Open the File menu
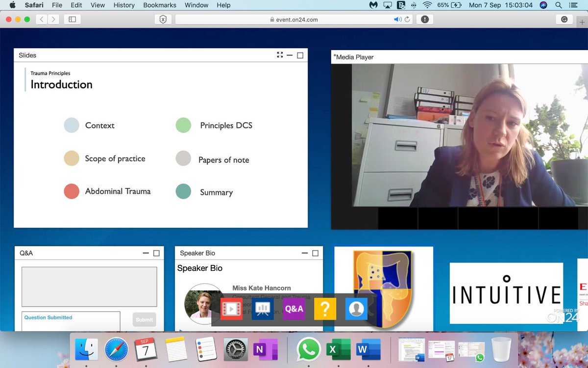This screenshot has width=588, height=368. [57, 5]
